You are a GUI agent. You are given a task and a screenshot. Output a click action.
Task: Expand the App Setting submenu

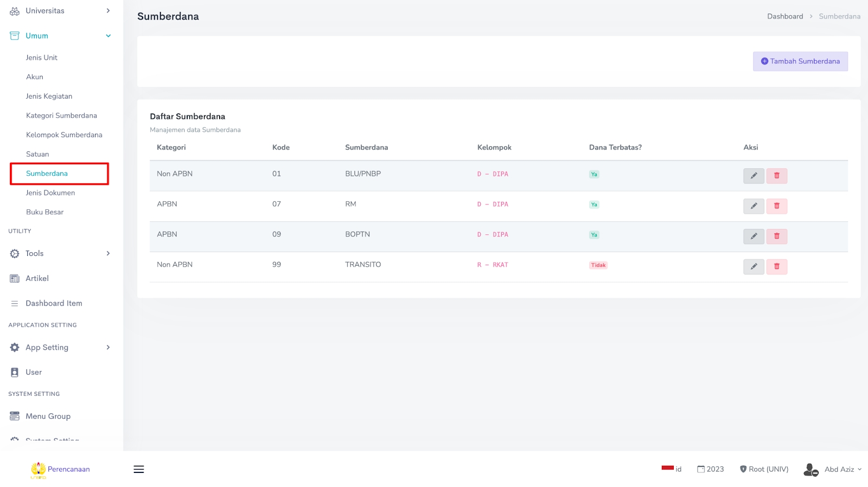point(60,348)
